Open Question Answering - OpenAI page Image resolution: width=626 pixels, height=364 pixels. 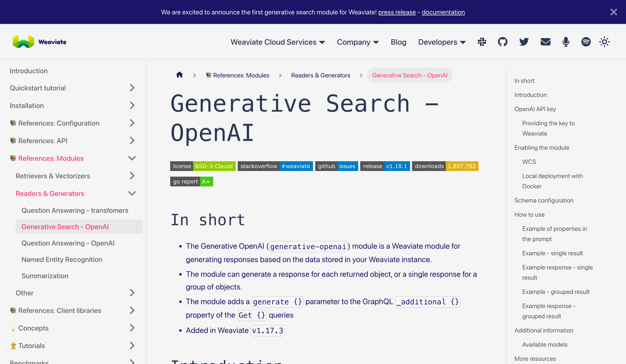pyautogui.click(x=68, y=243)
